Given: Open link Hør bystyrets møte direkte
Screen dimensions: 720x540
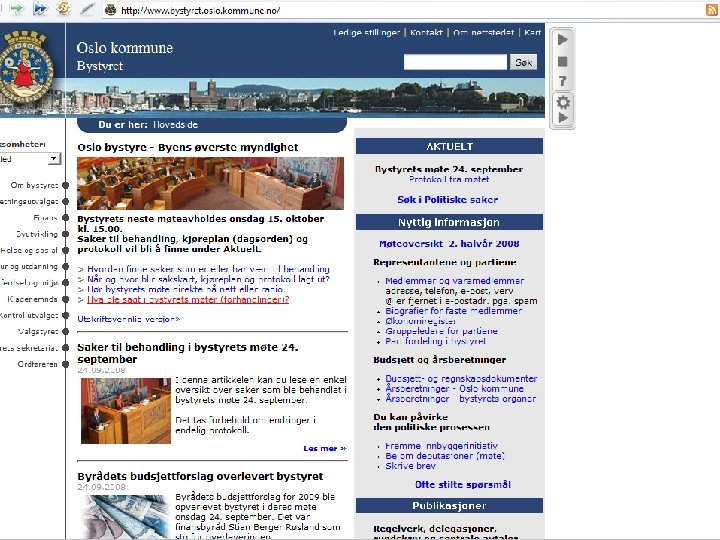Looking at the screenshot, I should coord(185,289).
